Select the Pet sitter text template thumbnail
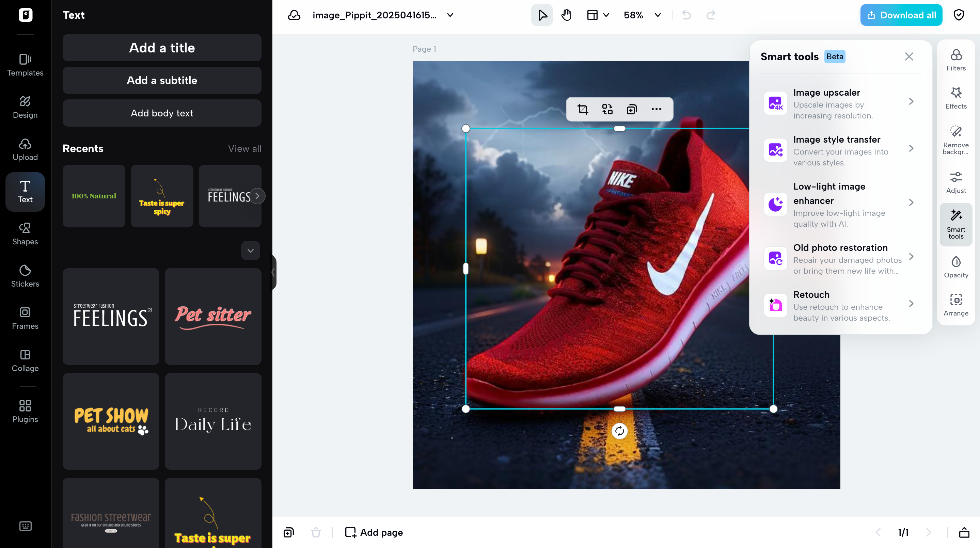The image size is (980, 548). 213,317
